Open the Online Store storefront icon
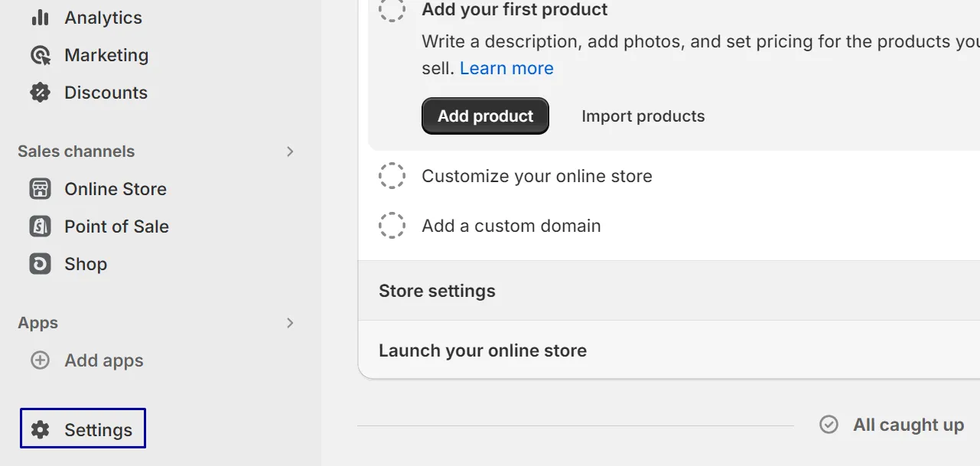Viewport: 980px width, 466px height. click(40, 189)
